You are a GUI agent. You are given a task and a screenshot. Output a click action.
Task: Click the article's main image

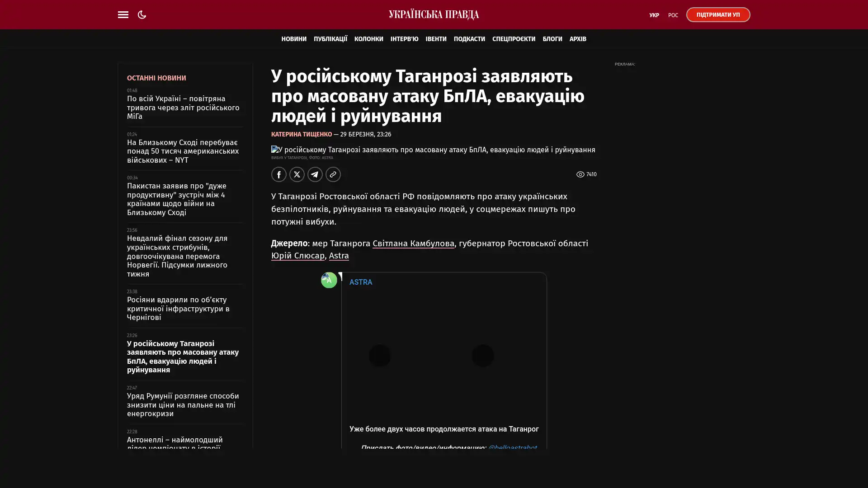tap(433, 150)
